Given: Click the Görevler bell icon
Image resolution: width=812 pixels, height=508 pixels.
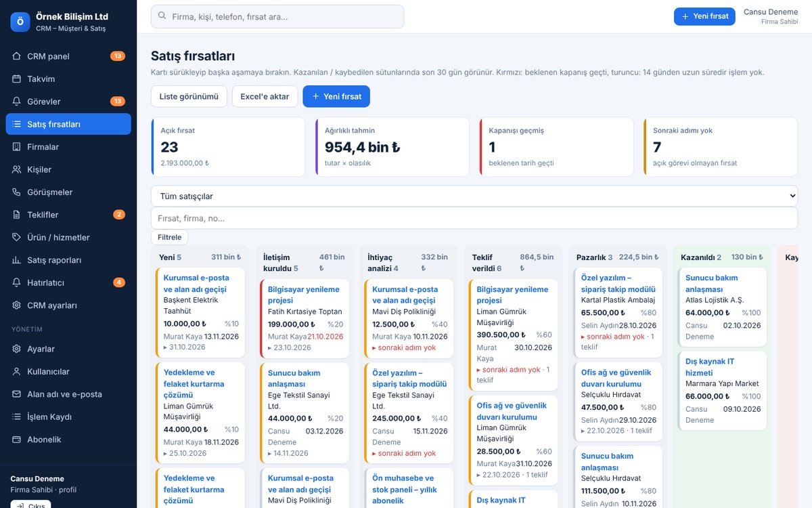Looking at the screenshot, I should click(x=17, y=102).
